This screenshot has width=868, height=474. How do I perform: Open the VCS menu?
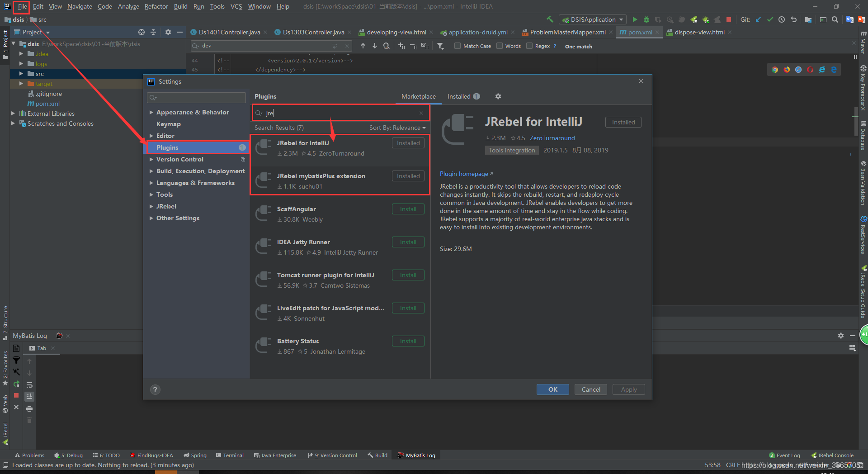(x=236, y=6)
